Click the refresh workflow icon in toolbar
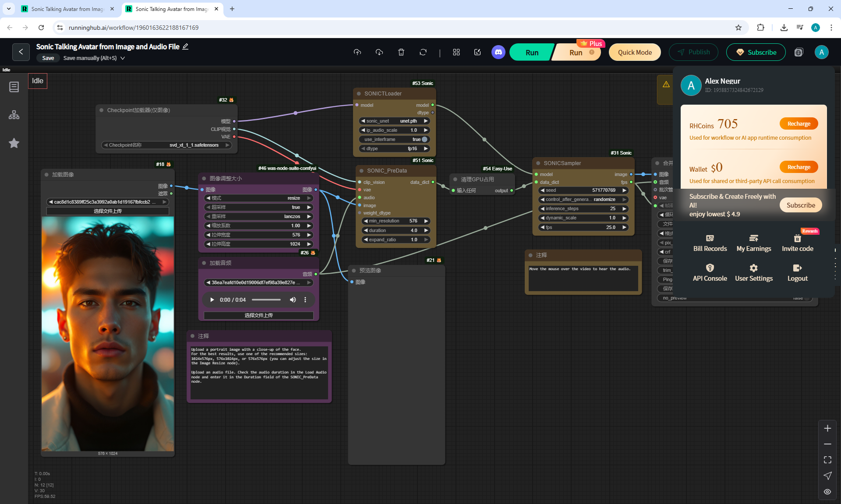Image resolution: width=841 pixels, height=504 pixels. (423, 52)
